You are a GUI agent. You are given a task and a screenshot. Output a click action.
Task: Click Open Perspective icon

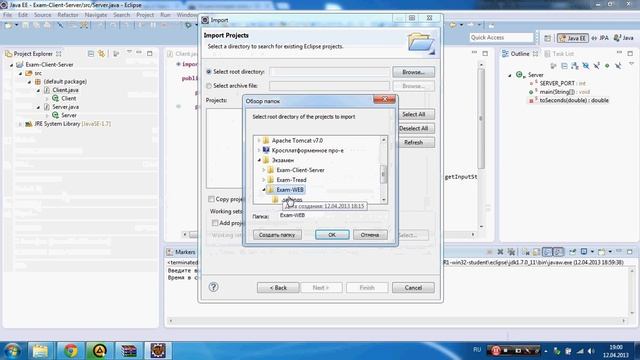[x=547, y=38]
